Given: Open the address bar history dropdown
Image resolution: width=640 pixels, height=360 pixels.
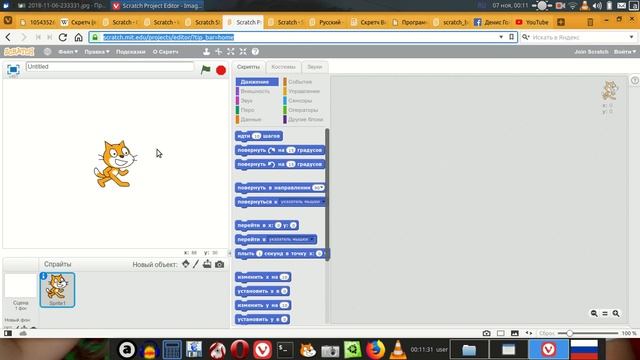Looking at the screenshot, I should click(x=501, y=37).
